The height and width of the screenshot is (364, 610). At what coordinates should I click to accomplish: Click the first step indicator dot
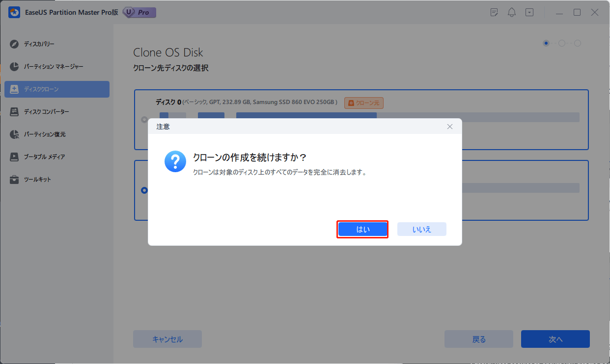coord(546,43)
